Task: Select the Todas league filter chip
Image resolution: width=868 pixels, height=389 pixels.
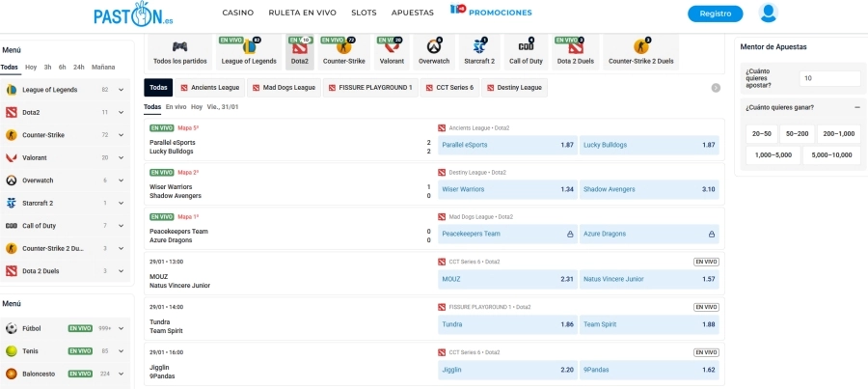Action: pos(158,88)
